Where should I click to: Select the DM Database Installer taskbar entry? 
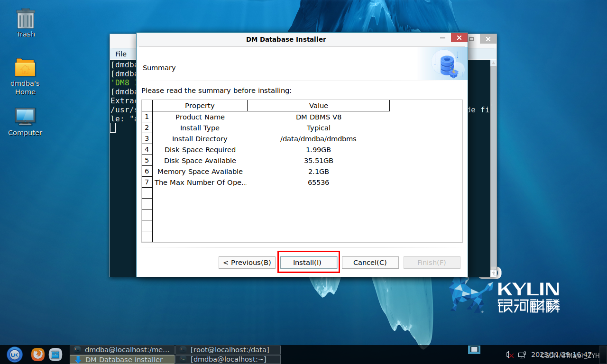tap(122, 360)
